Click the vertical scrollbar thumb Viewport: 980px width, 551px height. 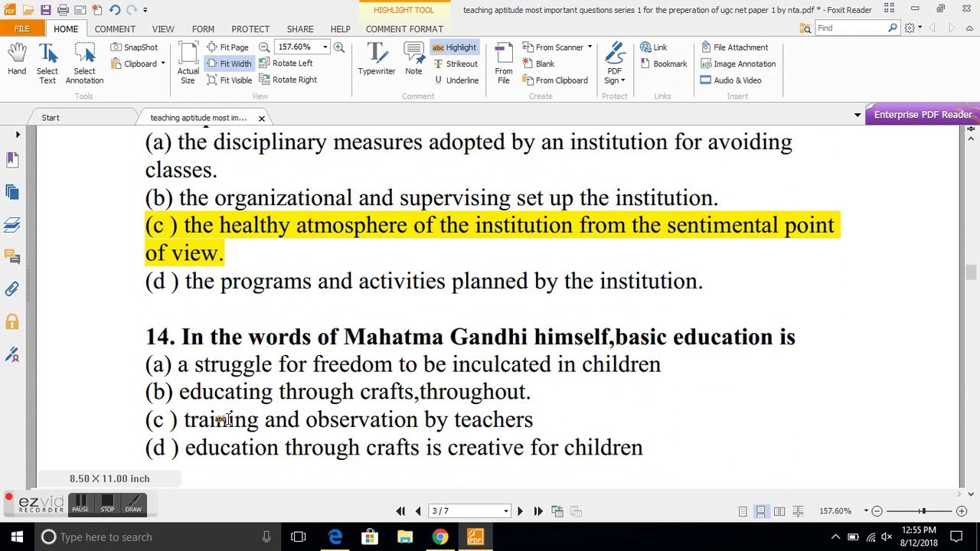[971, 272]
